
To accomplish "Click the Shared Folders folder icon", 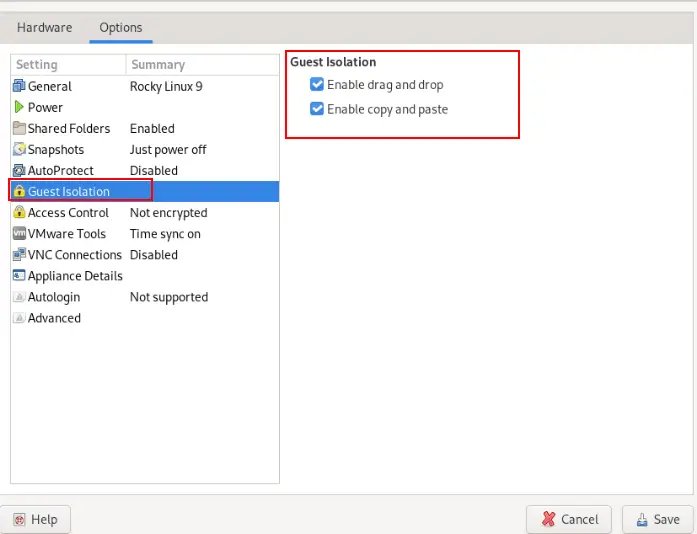I will click(19, 128).
